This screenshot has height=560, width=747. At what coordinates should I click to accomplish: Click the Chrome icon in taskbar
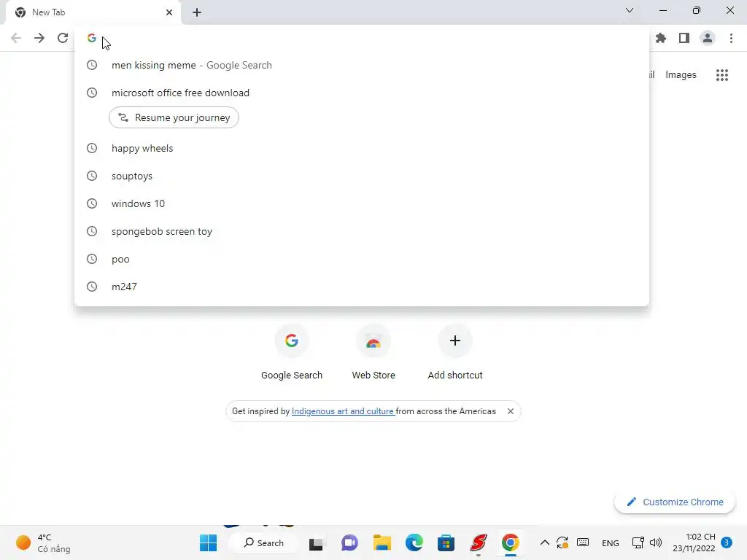click(x=510, y=542)
